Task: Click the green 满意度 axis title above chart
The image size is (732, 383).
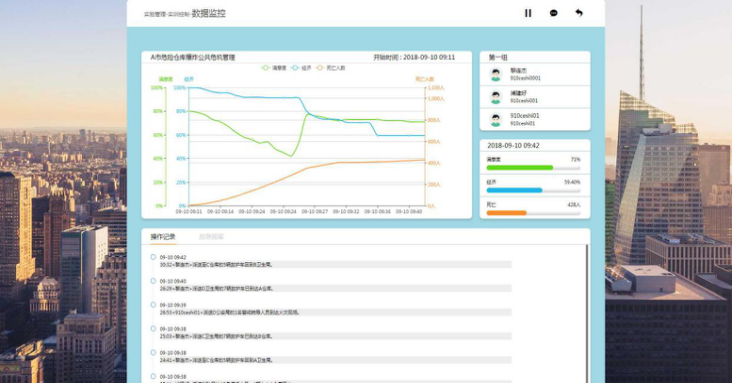Action: click(x=166, y=79)
